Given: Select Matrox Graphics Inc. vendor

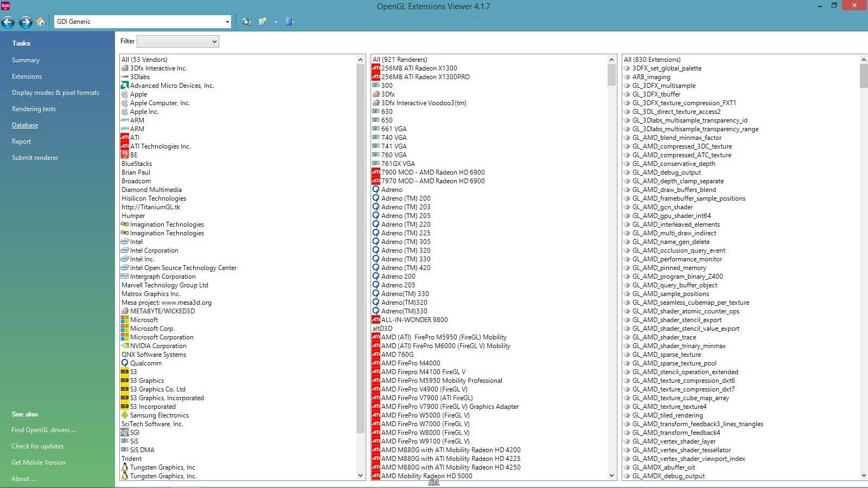Looking at the screenshot, I should click(x=151, y=294).
